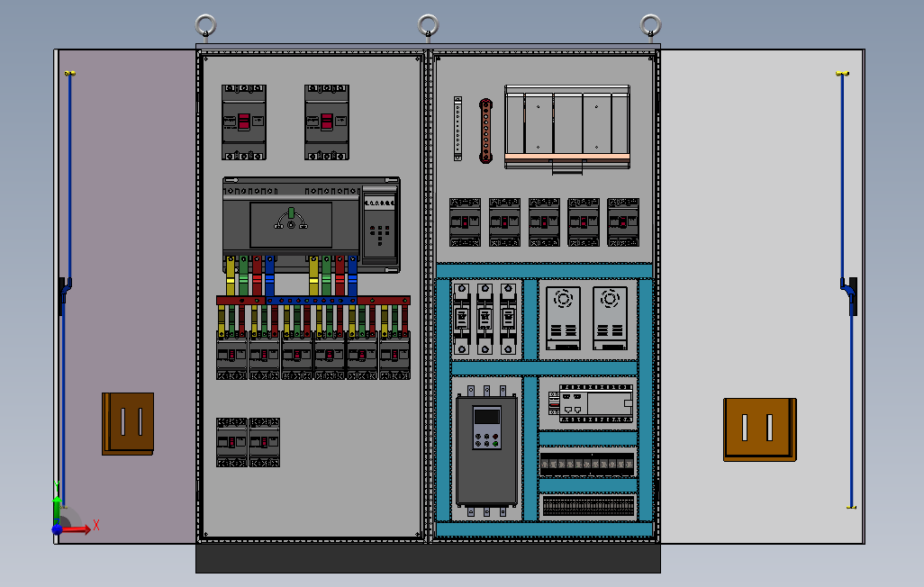Select the copper ground bar with holes

[x=485, y=131]
